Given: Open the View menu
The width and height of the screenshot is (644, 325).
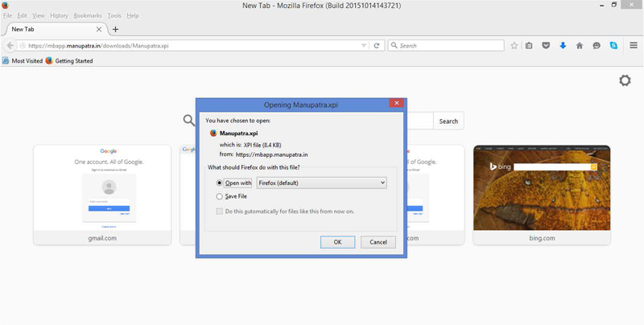Looking at the screenshot, I should (38, 15).
